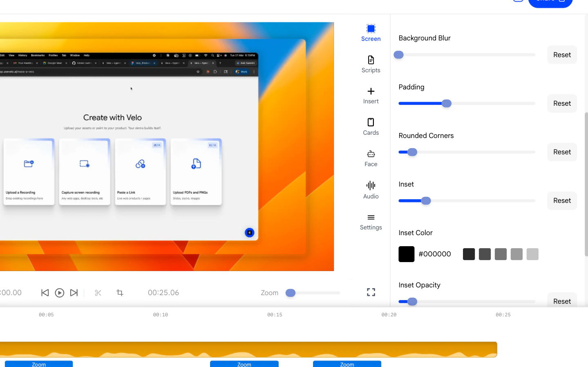Click the #000000 hex color field
588x367 pixels.
(434, 254)
